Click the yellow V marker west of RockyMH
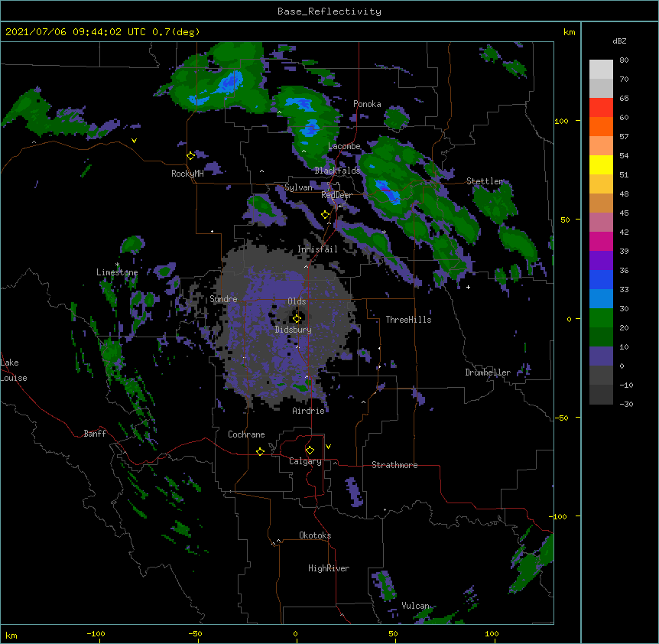The width and height of the screenshot is (659, 644). [x=134, y=141]
